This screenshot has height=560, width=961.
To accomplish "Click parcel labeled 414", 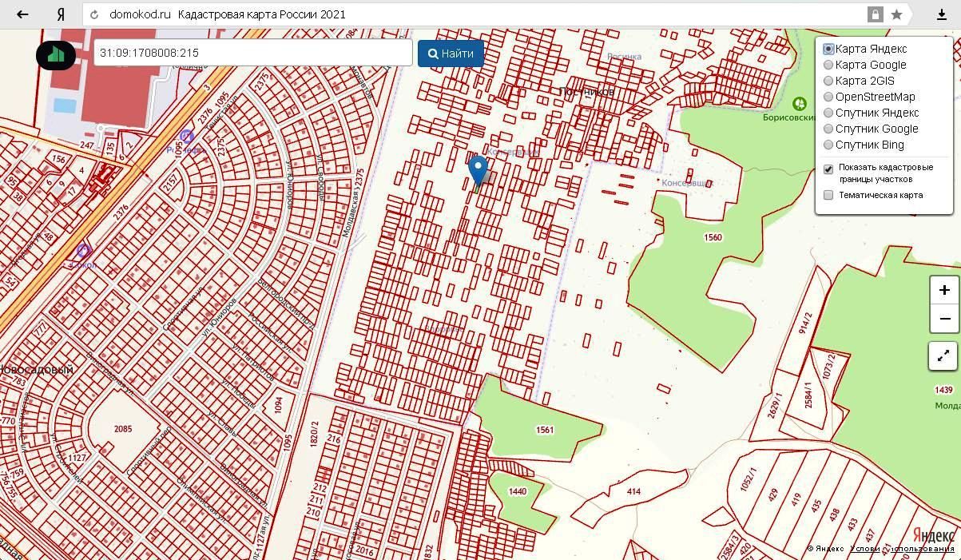I will pos(633,491).
